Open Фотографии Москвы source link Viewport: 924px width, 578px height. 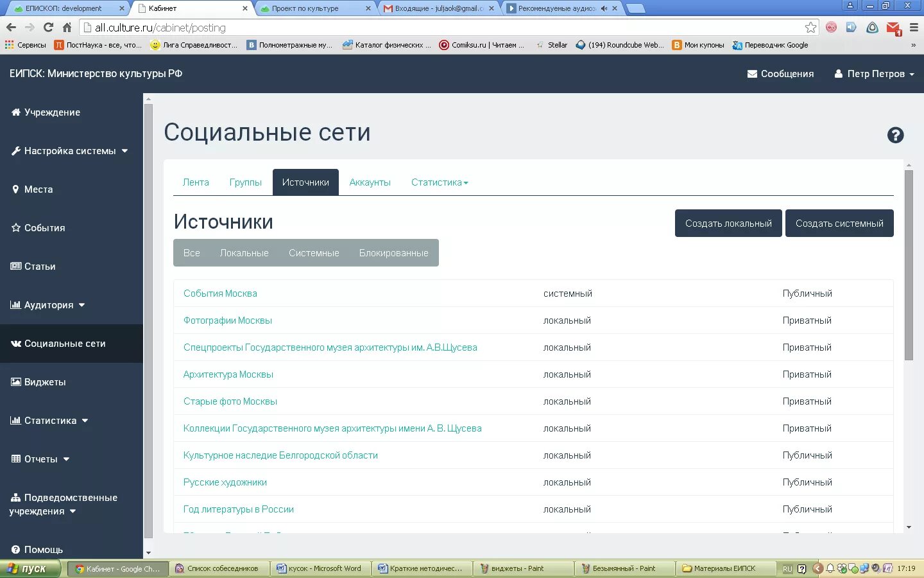tap(228, 320)
